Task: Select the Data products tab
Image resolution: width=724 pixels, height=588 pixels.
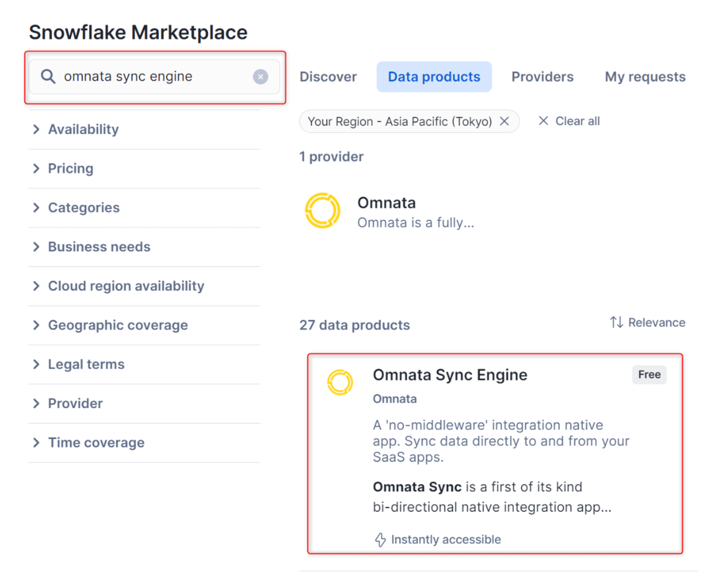Action: tap(434, 77)
